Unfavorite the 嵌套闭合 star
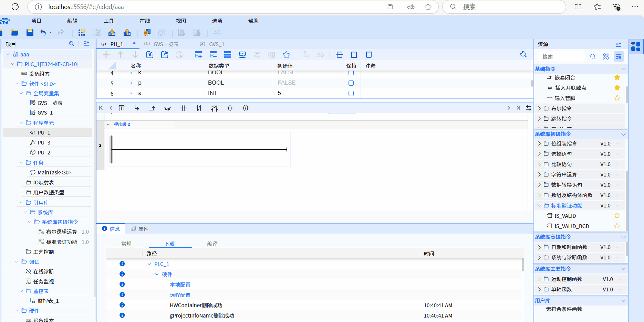This screenshot has height=322, width=644. point(617,77)
